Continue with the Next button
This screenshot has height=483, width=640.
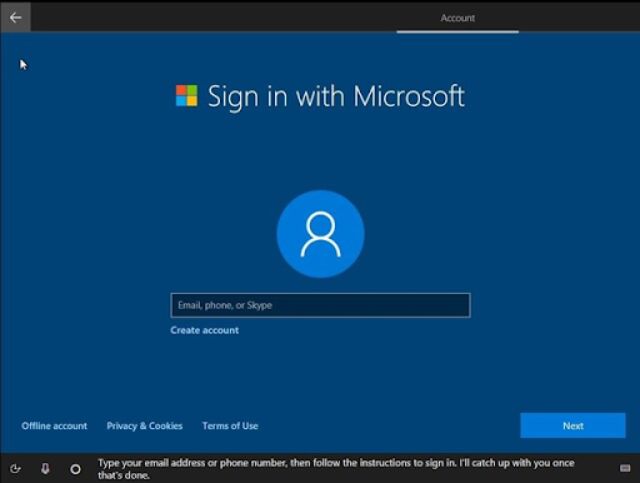point(573,425)
